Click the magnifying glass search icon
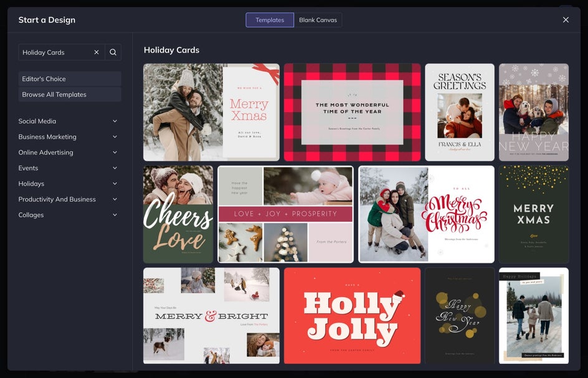The width and height of the screenshot is (588, 378). (x=113, y=52)
